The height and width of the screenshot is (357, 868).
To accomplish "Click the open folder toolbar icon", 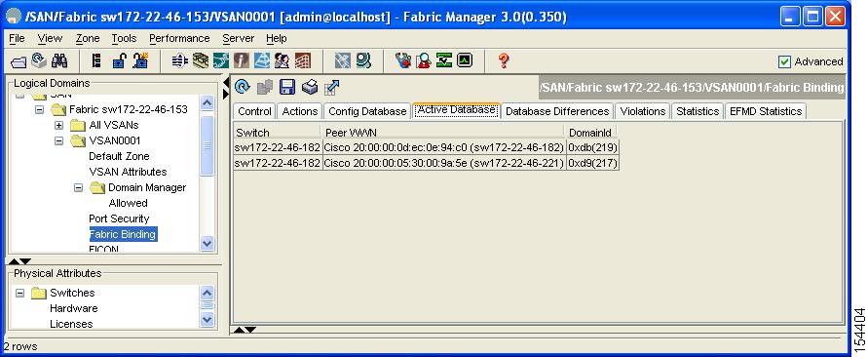I will pos(19,61).
